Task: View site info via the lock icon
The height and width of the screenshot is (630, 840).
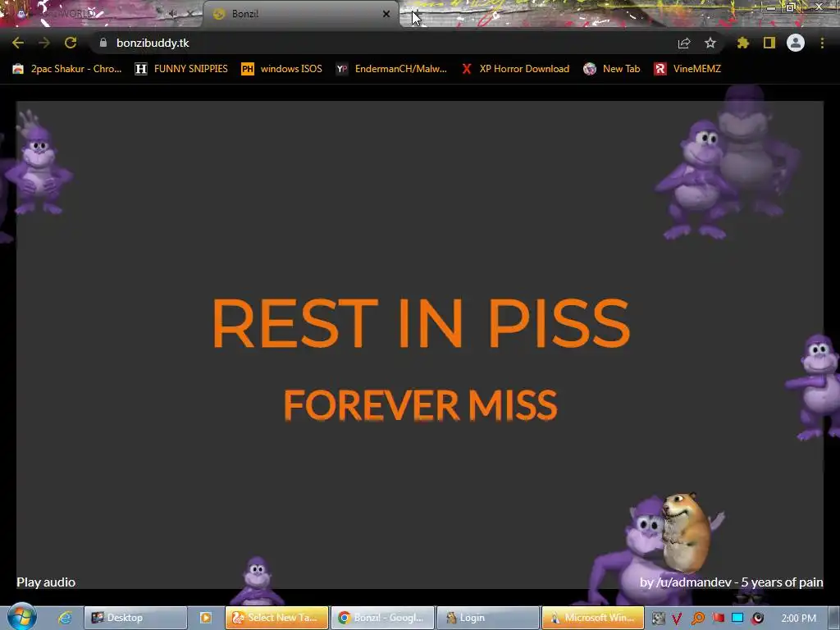Action: click(103, 43)
